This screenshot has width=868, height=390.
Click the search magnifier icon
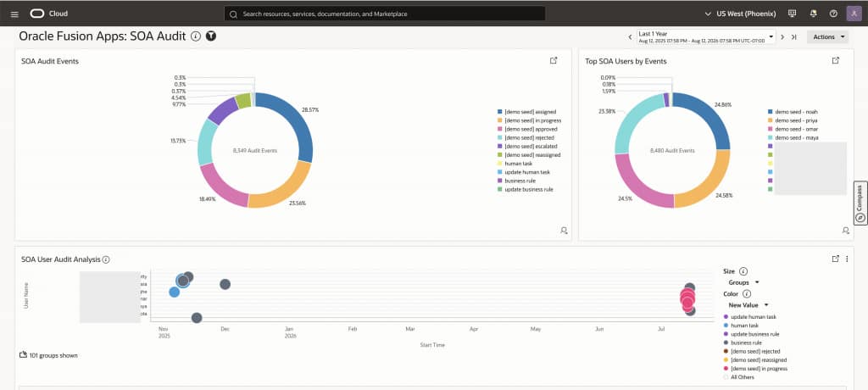tap(234, 14)
